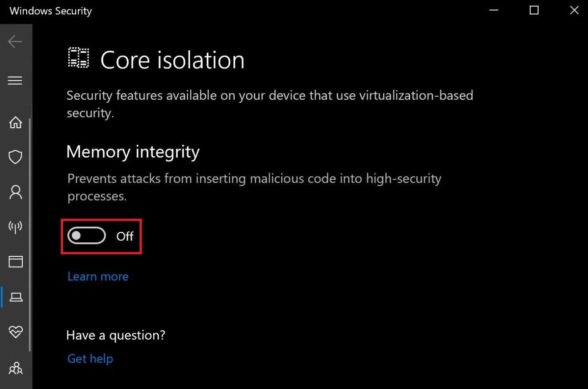This screenshot has width=588, height=389.
Task: Maximize the Windows Security window
Action: 534,10
